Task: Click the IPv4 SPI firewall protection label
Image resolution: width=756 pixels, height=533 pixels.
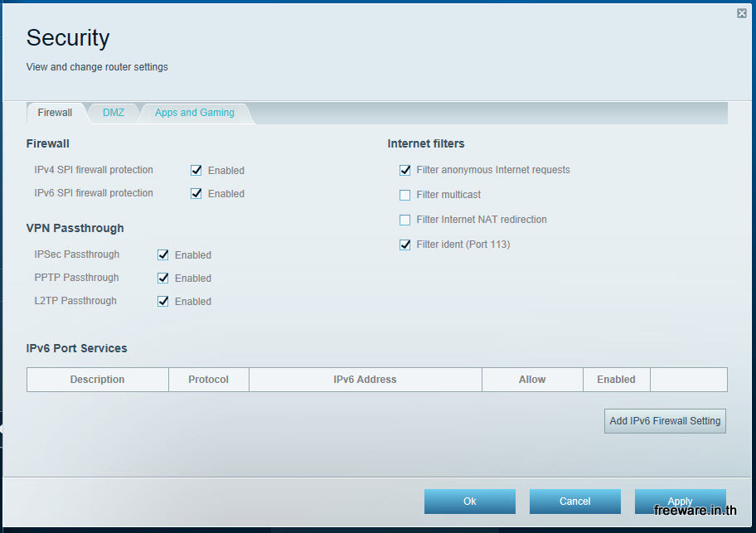Action: click(94, 170)
